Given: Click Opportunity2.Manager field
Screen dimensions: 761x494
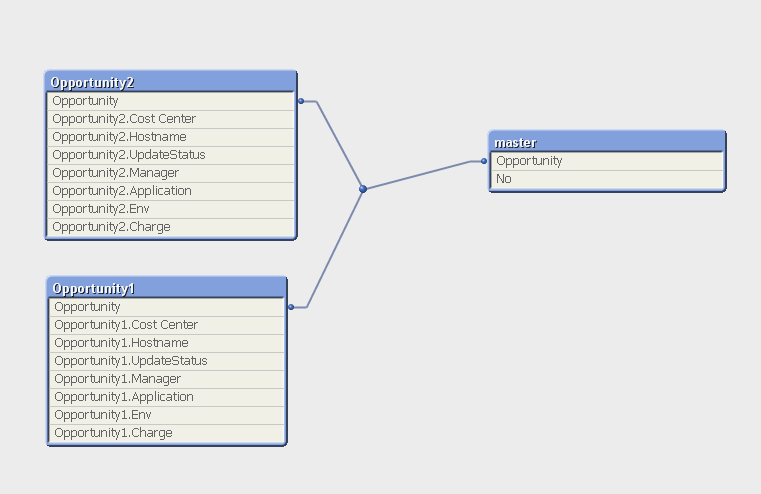Looking at the screenshot, I should pos(171,173).
